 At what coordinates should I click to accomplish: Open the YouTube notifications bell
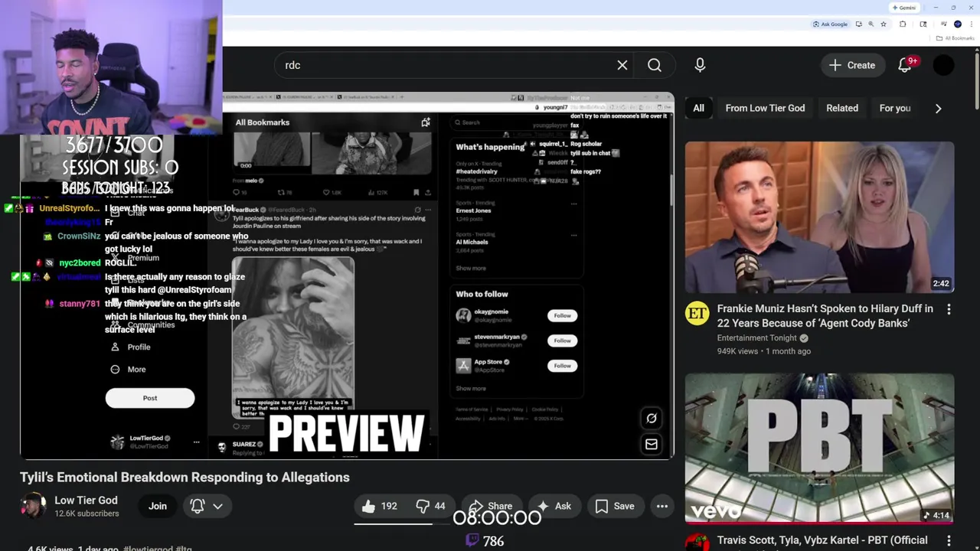(x=905, y=65)
